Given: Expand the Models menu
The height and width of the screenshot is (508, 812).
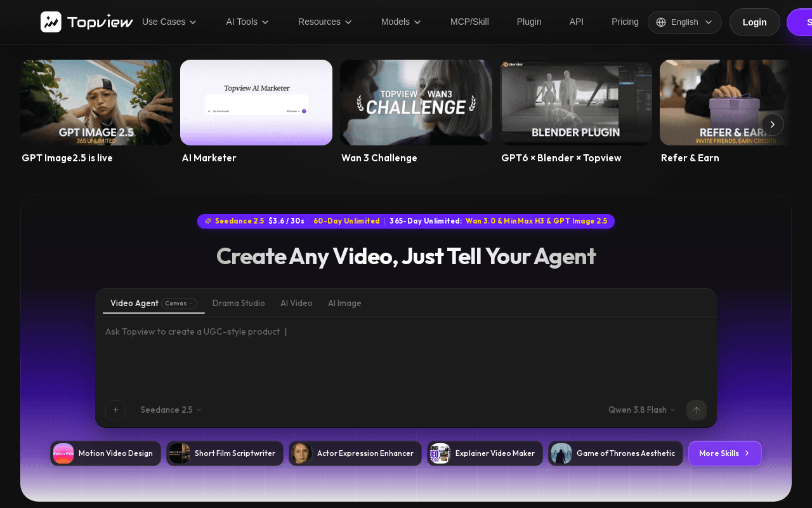Looking at the screenshot, I should (401, 22).
